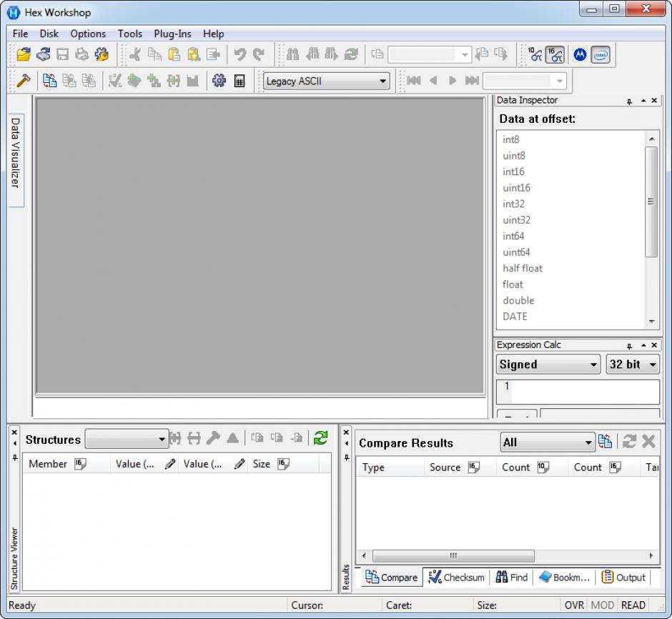
Task: Click the Redo arrow icon
Action: click(259, 54)
